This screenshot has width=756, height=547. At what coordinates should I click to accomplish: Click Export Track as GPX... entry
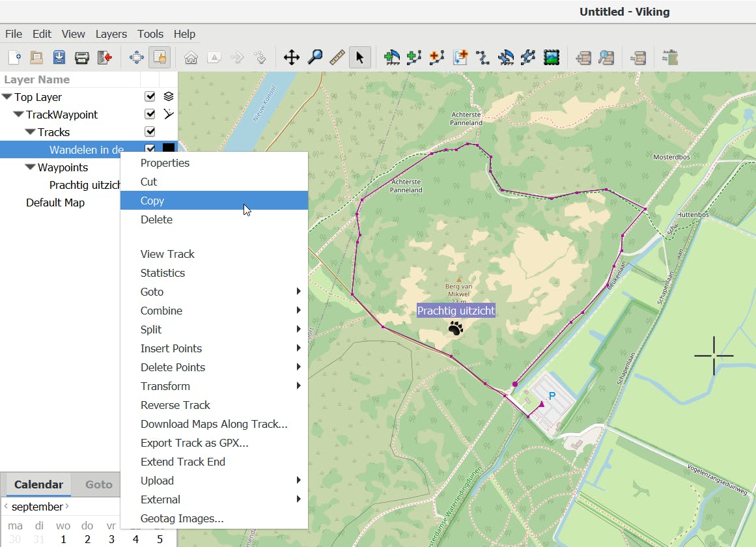coord(194,443)
